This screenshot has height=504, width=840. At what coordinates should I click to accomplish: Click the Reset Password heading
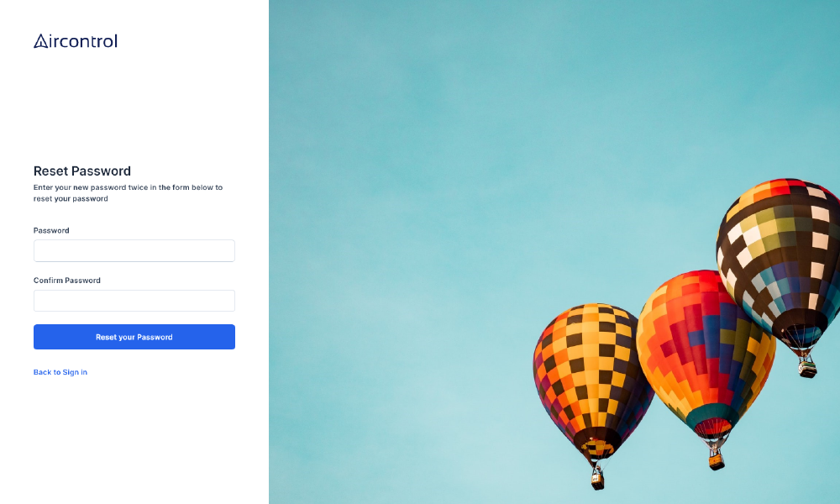click(x=82, y=171)
